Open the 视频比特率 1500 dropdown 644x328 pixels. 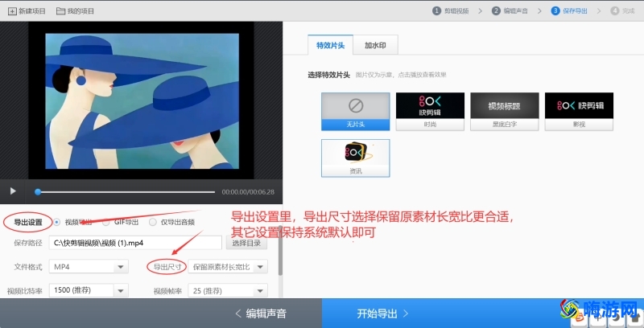pyautogui.click(x=89, y=290)
